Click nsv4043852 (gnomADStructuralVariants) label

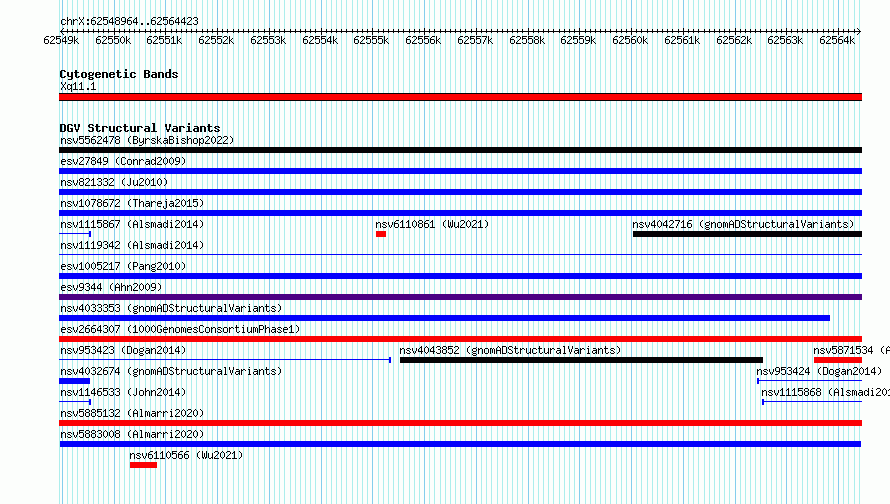(510, 350)
